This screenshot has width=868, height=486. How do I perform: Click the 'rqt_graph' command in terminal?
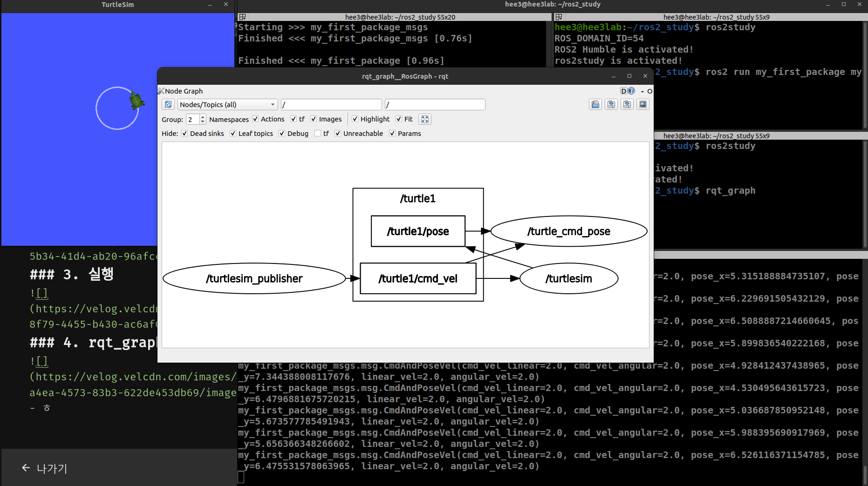pos(731,191)
